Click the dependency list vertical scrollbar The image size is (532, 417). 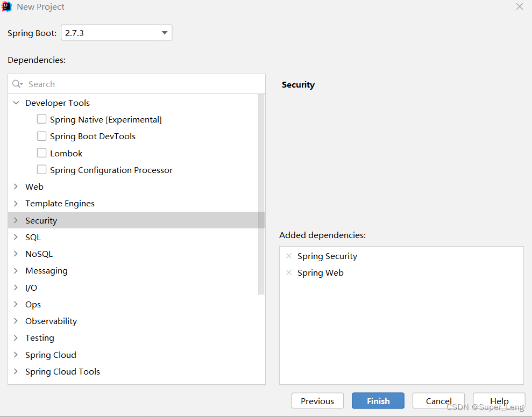click(x=261, y=195)
